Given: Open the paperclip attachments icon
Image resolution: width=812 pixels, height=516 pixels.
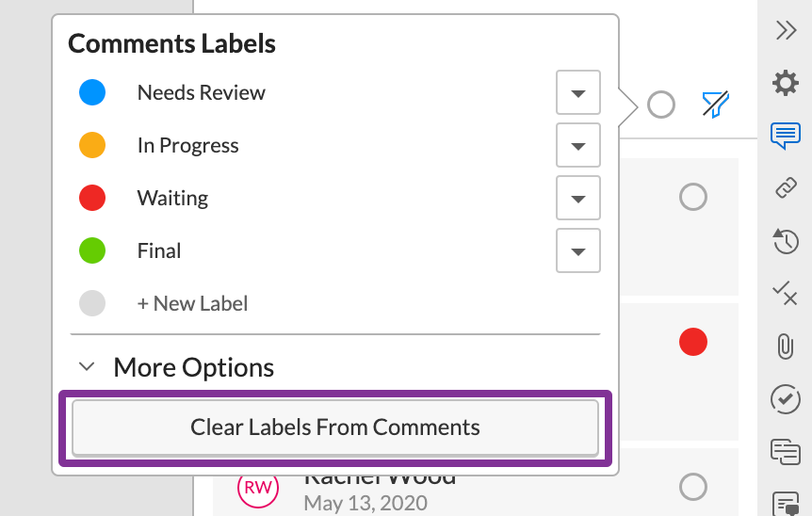Looking at the screenshot, I should pos(786,347).
